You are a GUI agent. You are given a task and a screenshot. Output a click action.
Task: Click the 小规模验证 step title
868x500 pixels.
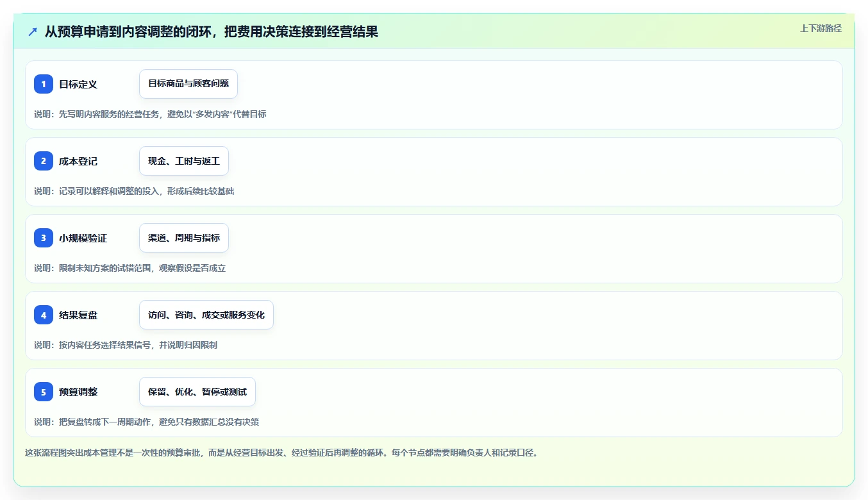[x=83, y=238]
